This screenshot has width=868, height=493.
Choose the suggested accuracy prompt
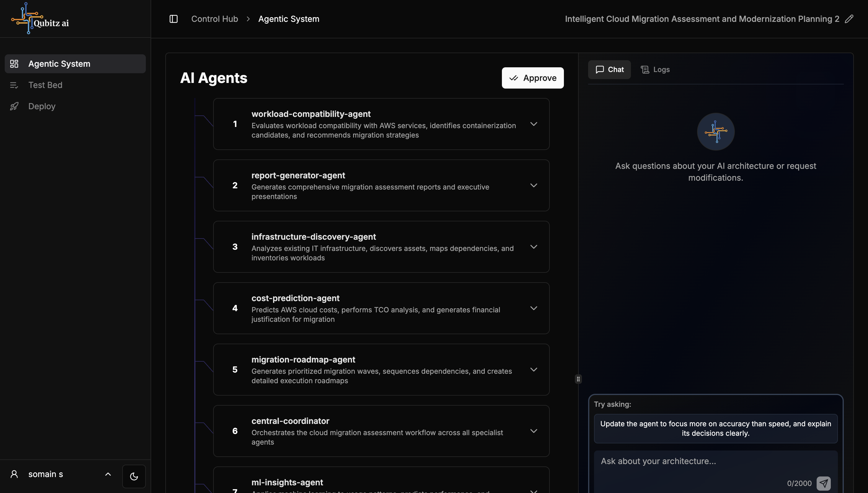pyautogui.click(x=715, y=428)
